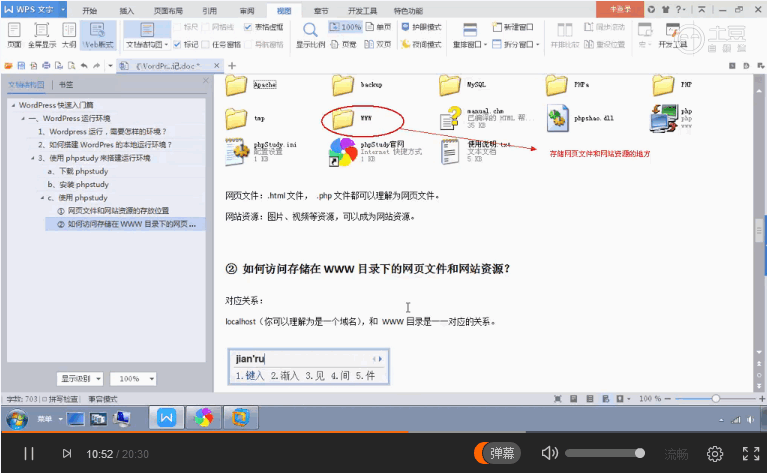The image size is (767, 473).
Task: Activate full screen display (全屏显示)
Action: pos(42,35)
